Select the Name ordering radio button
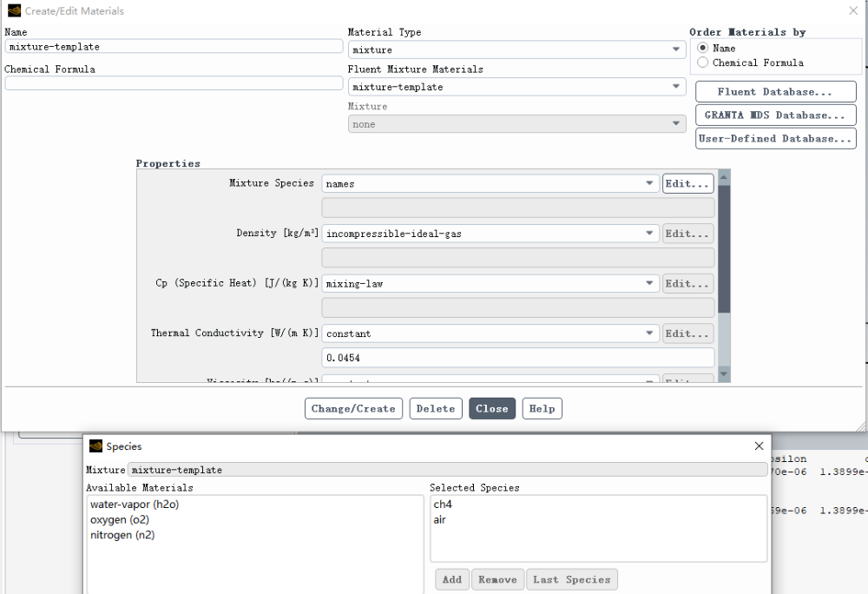The width and height of the screenshot is (868, 594). (702, 48)
